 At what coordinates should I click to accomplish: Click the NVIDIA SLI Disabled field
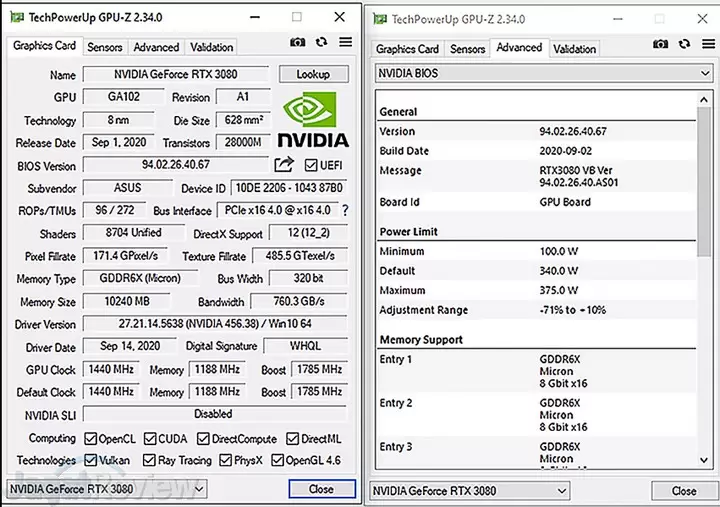(x=215, y=414)
